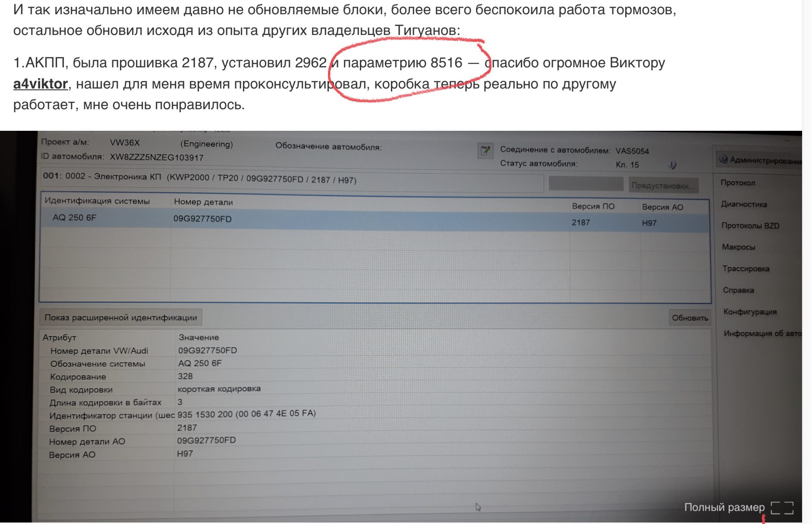
Task: Toggle Показ расширенной идентификации panel
Action: click(x=121, y=318)
